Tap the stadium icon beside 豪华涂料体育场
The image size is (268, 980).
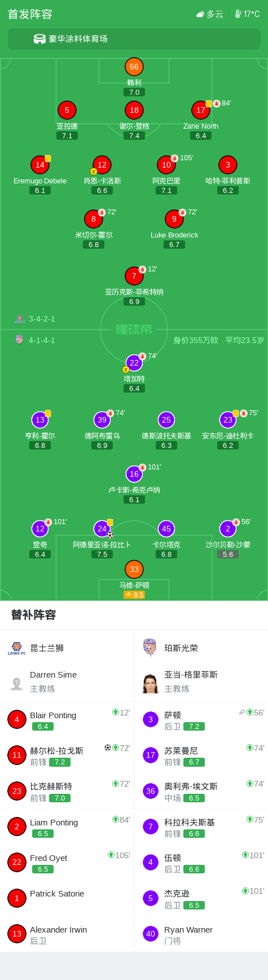pos(39,39)
